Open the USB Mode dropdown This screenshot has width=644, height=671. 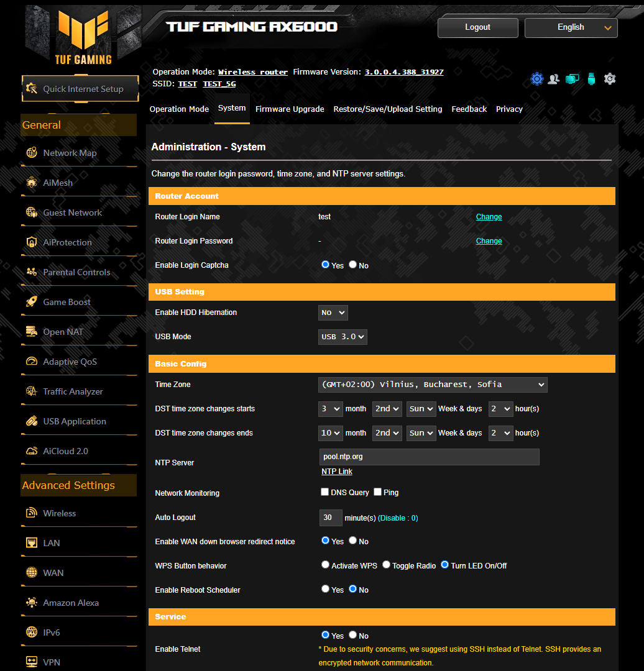coord(343,337)
